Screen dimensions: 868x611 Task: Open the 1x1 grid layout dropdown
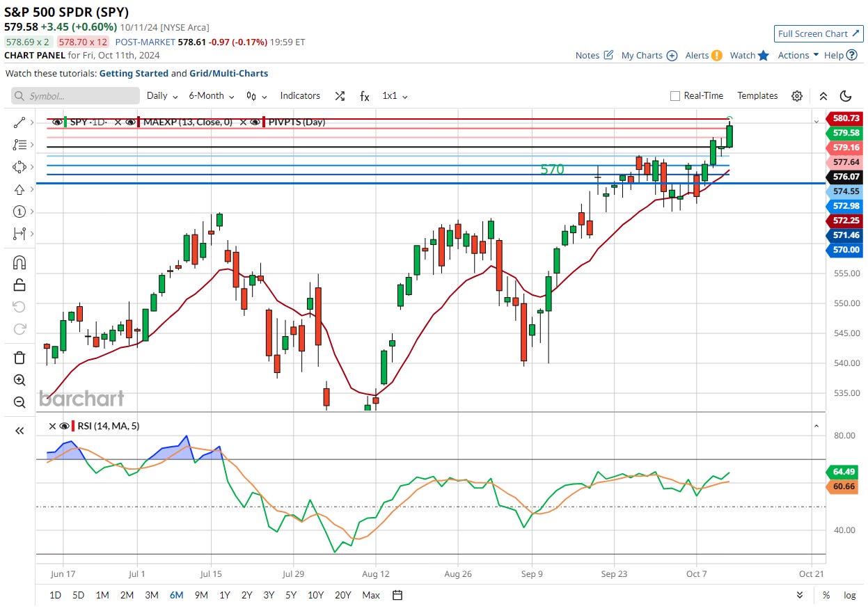[395, 96]
